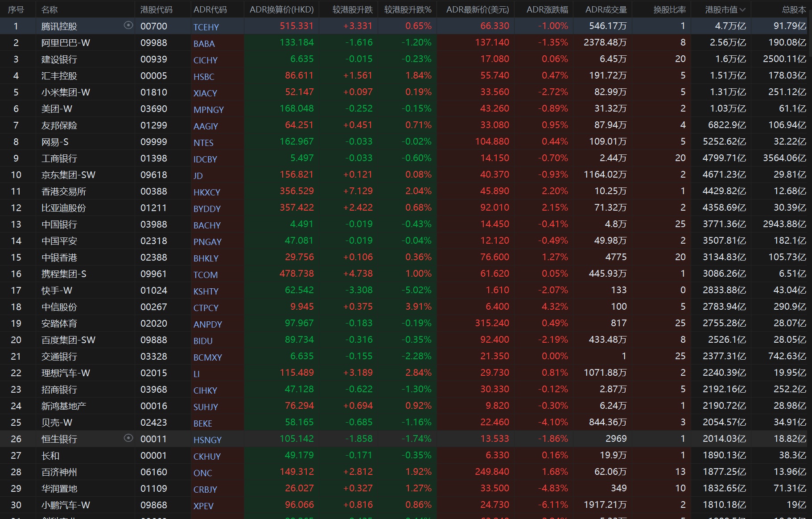Viewport: 812px width, 519px height.
Task: Click the circle icon beside 恒生银行
Action: tap(128, 438)
